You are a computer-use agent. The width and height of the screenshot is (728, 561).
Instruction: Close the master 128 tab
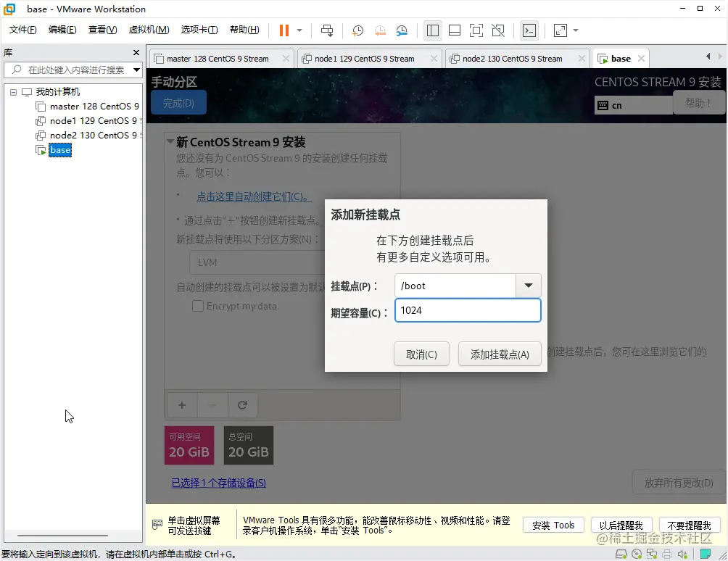286,59
